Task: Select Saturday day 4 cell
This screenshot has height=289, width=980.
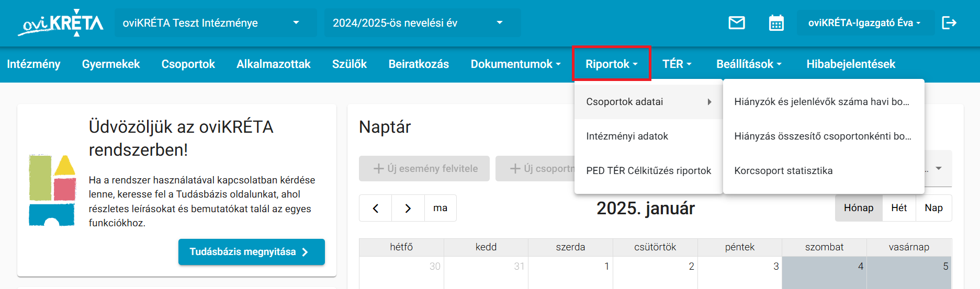Action: [825, 272]
